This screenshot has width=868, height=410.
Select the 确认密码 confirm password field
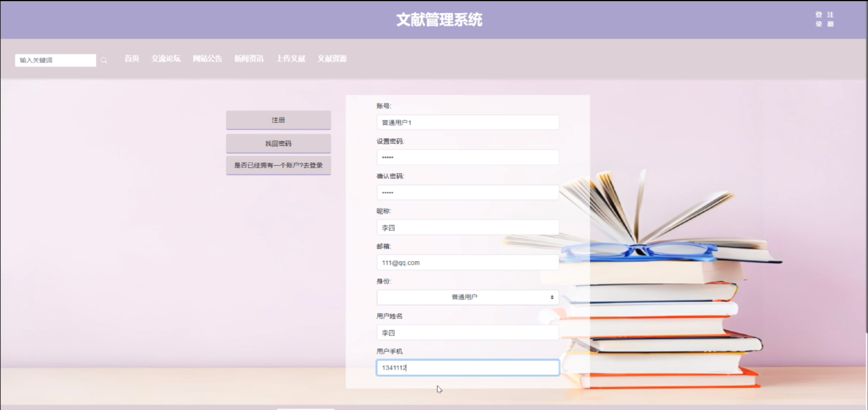(x=467, y=193)
